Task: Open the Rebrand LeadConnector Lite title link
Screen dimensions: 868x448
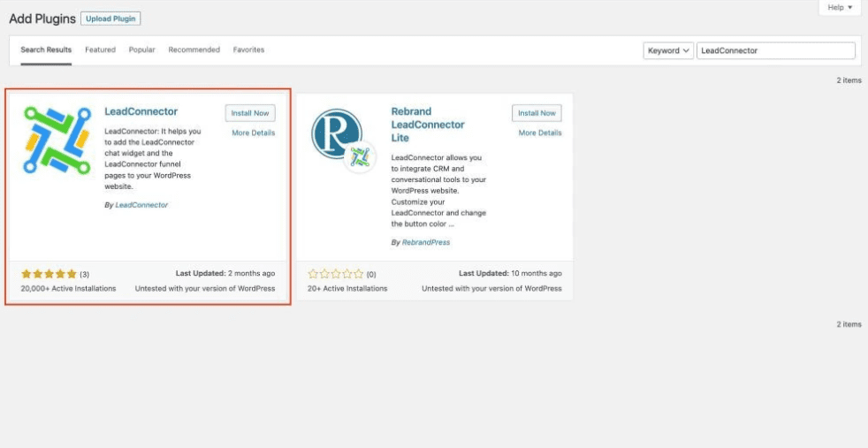Action: pyautogui.click(x=428, y=125)
